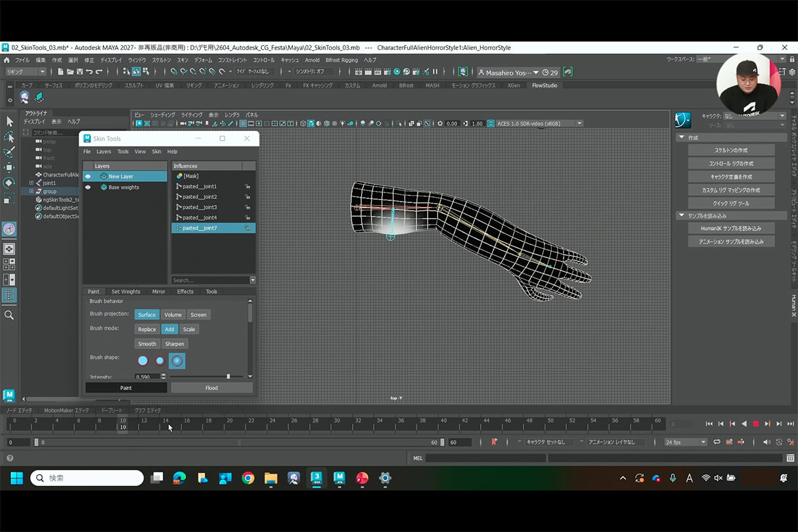The width and height of the screenshot is (798, 532).
Task: Open Google Chrome from taskbar
Action: coord(248,478)
